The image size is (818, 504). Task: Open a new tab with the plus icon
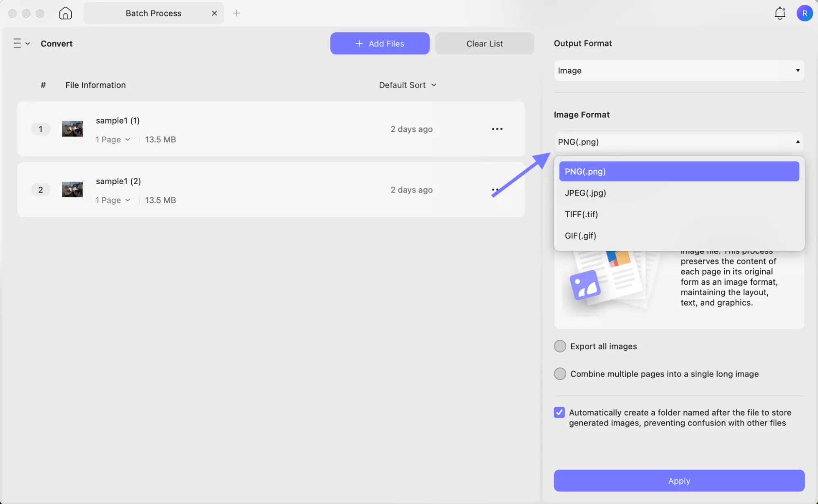point(237,13)
